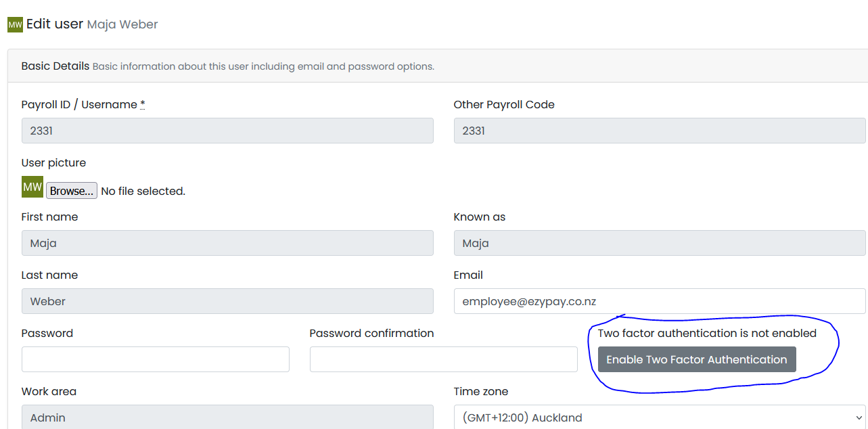Click the Payroll ID / Username field

pyautogui.click(x=227, y=131)
